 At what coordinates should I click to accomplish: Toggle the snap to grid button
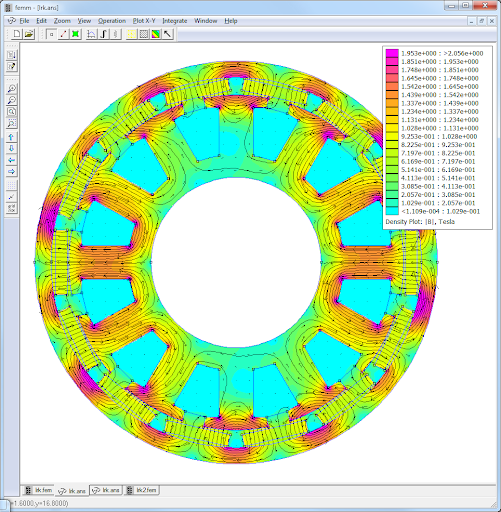(11, 197)
